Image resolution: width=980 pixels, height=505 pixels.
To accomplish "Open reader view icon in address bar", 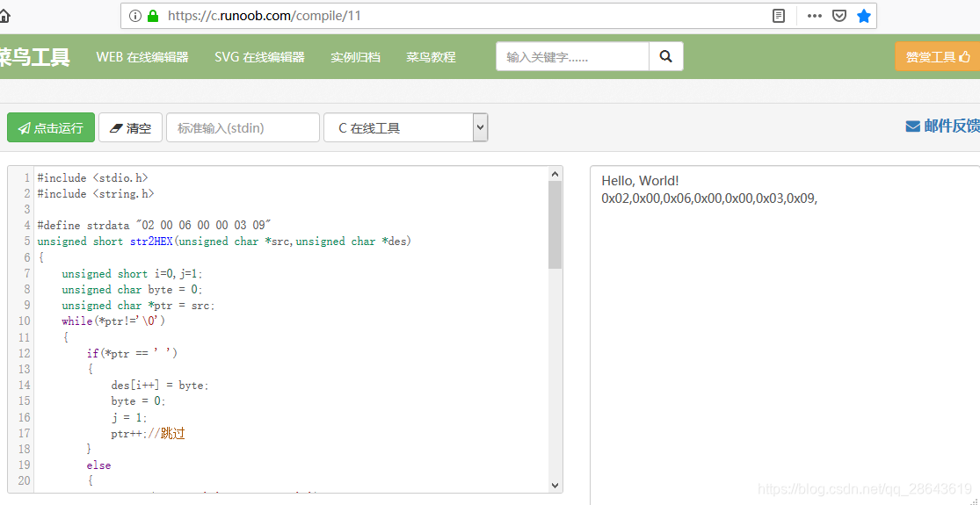I will pyautogui.click(x=778, y=16).
